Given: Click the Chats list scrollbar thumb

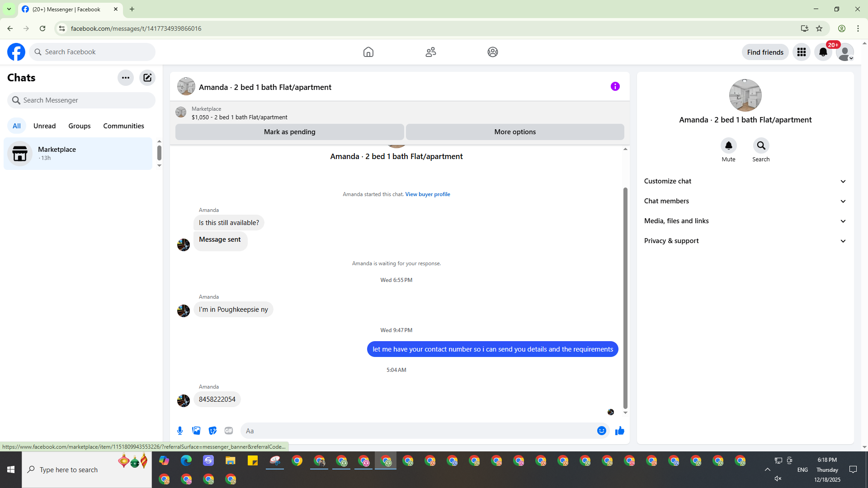Looking at the screenshot, I should (x=159, y=153).
